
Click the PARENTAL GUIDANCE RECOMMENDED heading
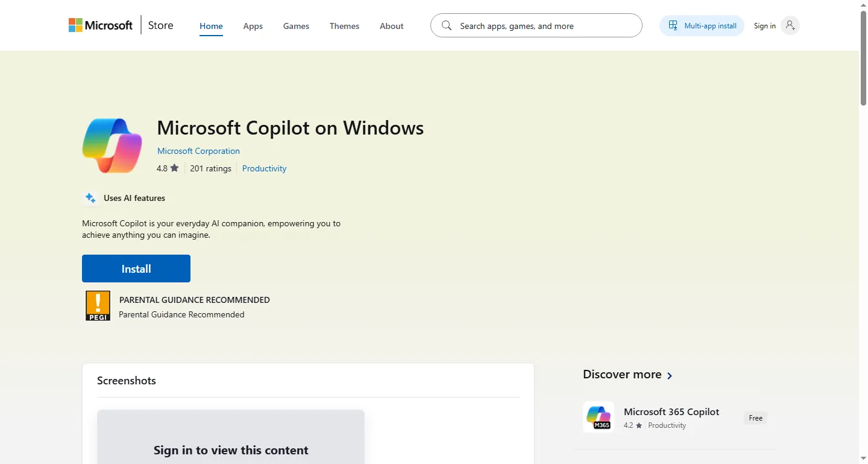click(x=195, y=300)
